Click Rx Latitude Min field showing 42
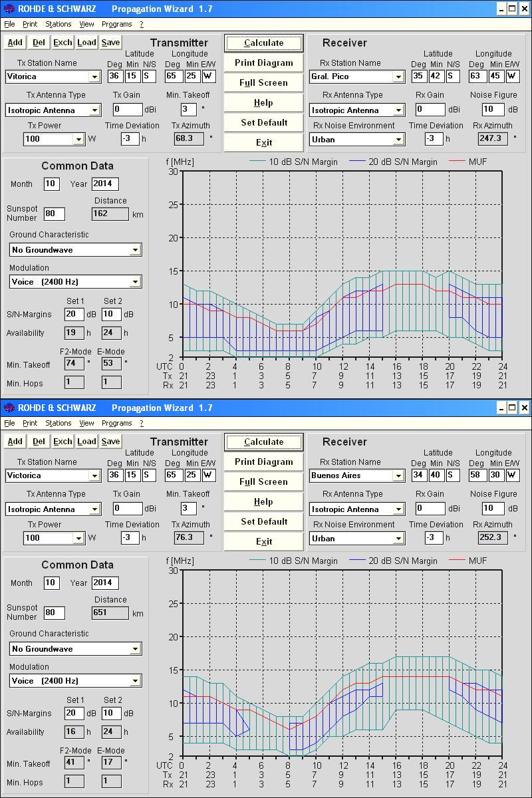This screenshot has width=532, height=798. click(436, 76)
